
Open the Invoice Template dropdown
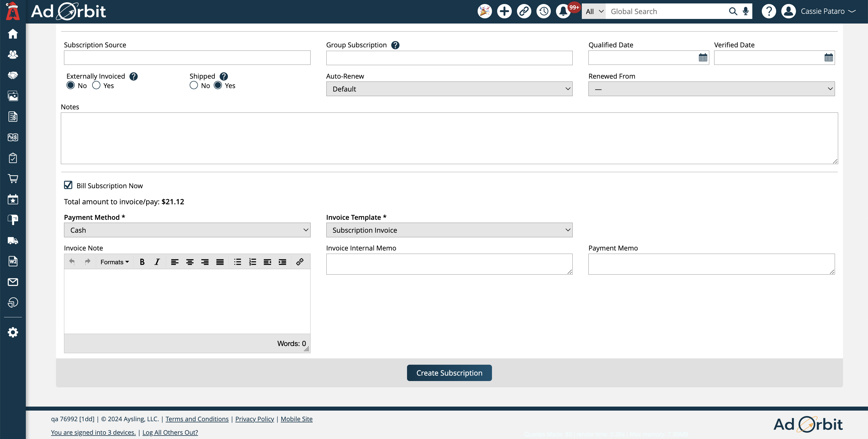tap(449, 230)
